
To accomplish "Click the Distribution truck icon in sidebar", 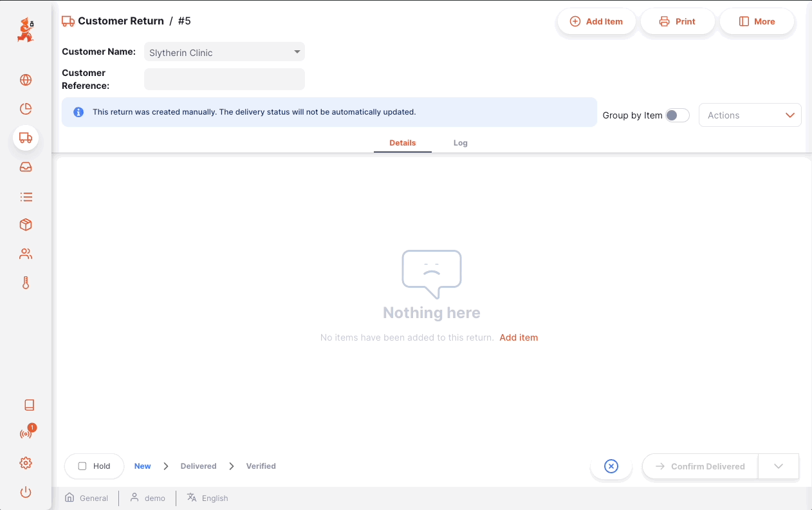I will click(26, 138).
